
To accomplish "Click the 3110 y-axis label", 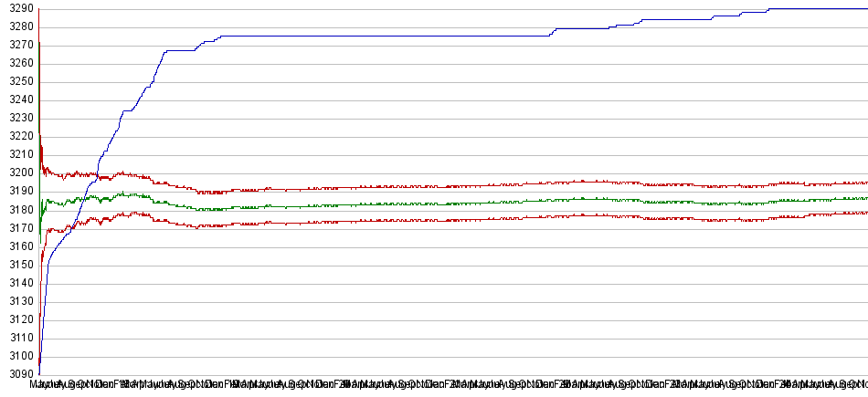I will pos(17,338).
